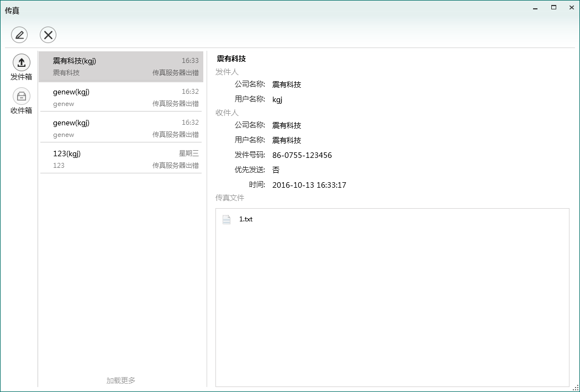The image size is (580, 392).
Task: Click the compose new fax pencil icon
Action: point(19,35)
